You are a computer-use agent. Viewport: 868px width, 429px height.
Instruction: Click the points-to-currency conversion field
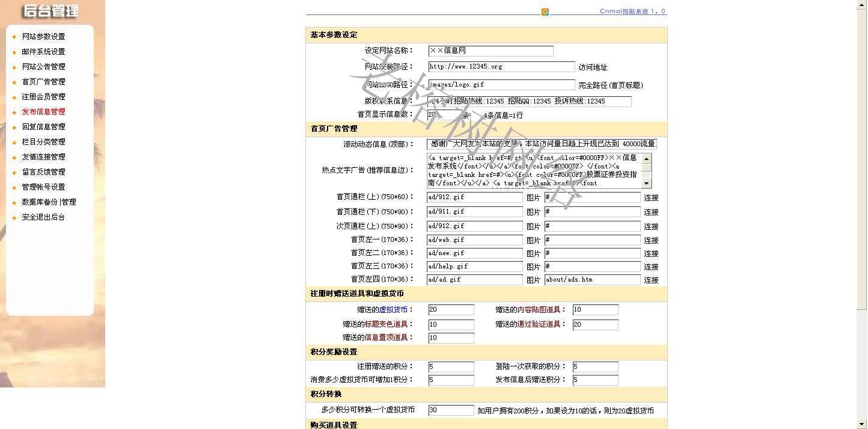tap(451, 410)
